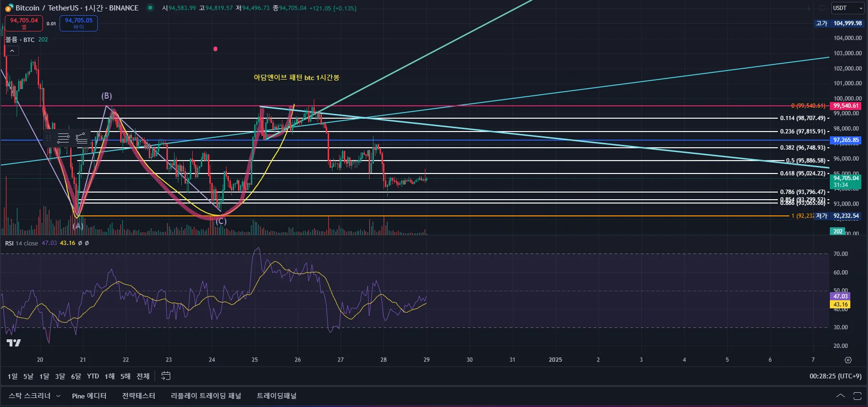
Task: Set chart range to 3달
Action: [60, 376]
